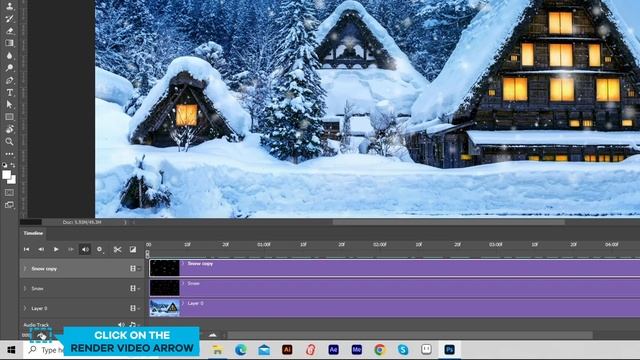Viewport: 640px width, 360px height.
Task: Expand the Snow track properties
Action: [x=25, y=289]
